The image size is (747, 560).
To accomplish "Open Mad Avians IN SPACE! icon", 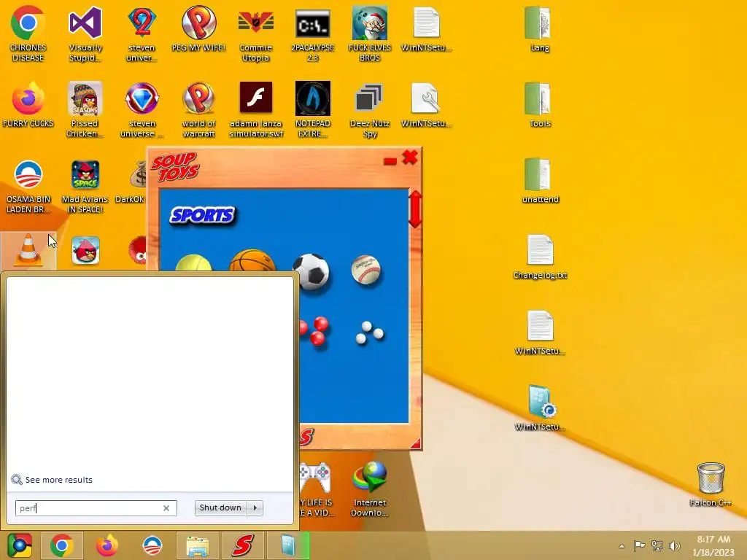I will click(85, 186).
